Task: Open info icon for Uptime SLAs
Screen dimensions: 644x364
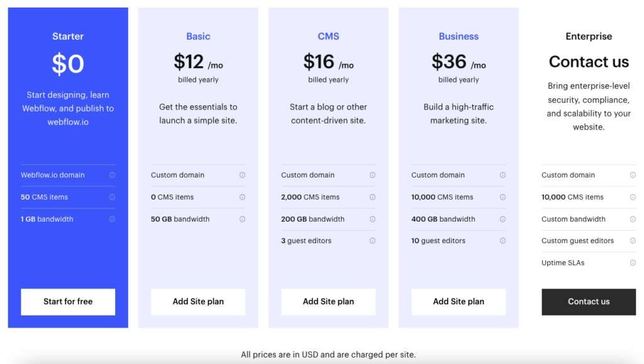Action: [633, 263]
